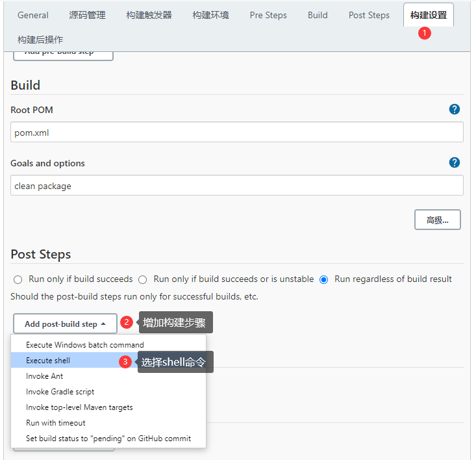Select Run only if build succeeds

[18, 279]
